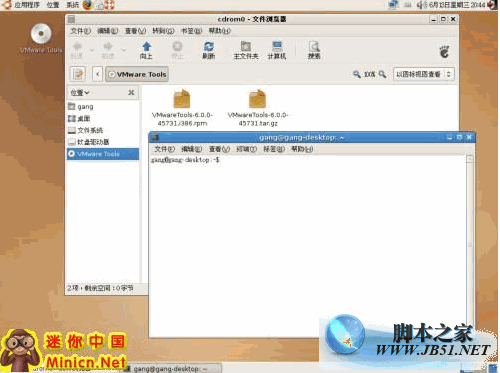This screenshot has width=500, height=373.
Task: Open the terminal 标签 menu
Action: coord(274,149)
